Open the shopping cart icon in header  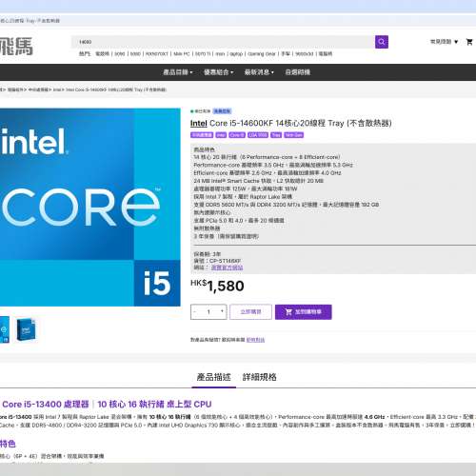pos(469,42)
